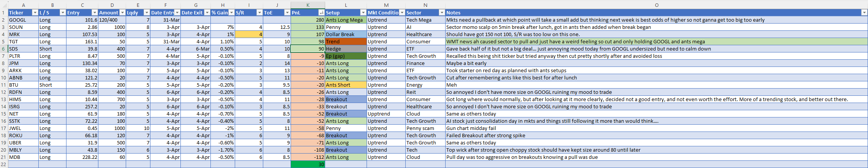This screenshot has width=868, height=168.
Task: Open the Ticker column filter dropdown
Action: (35, 13)
